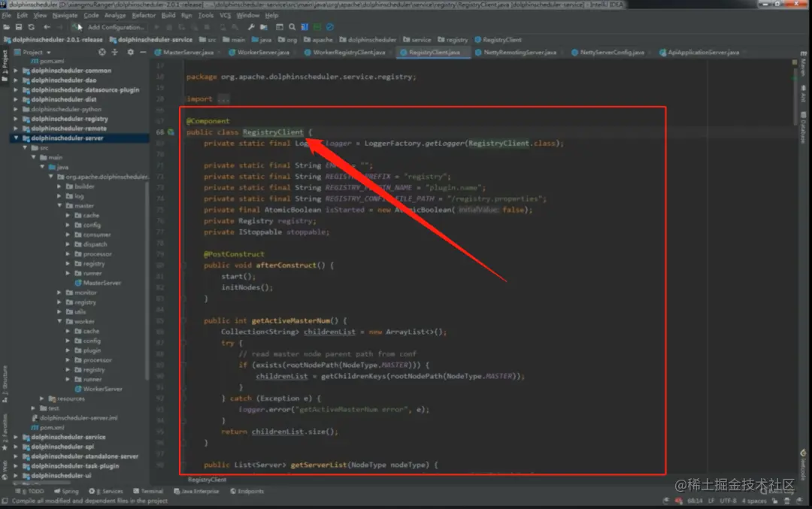This screenshot has height=509, width=812.
Task: Click the 4 spaces indent status entry
Action: [754, 501]
